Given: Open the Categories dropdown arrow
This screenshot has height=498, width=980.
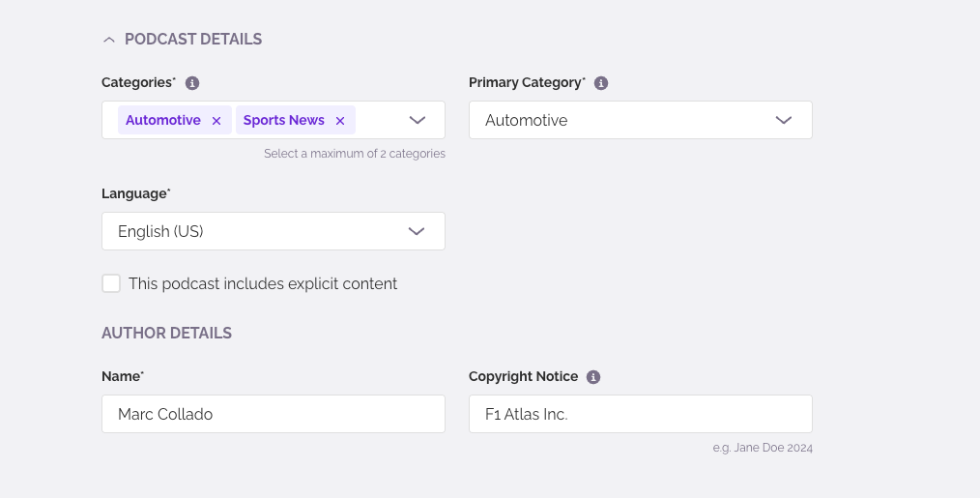Looking at the screenshot, I should [417, 120].
